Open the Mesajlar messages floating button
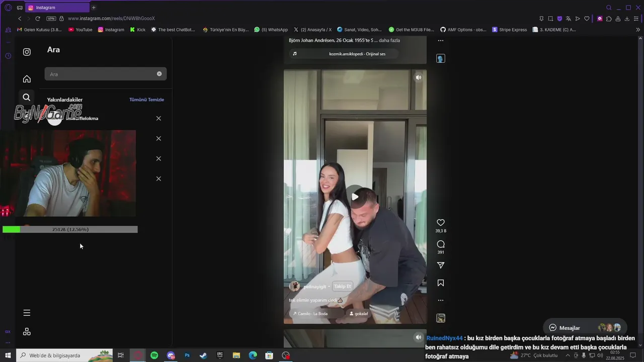The height and width of the screenshot is (362, 644). coord(585,328)
